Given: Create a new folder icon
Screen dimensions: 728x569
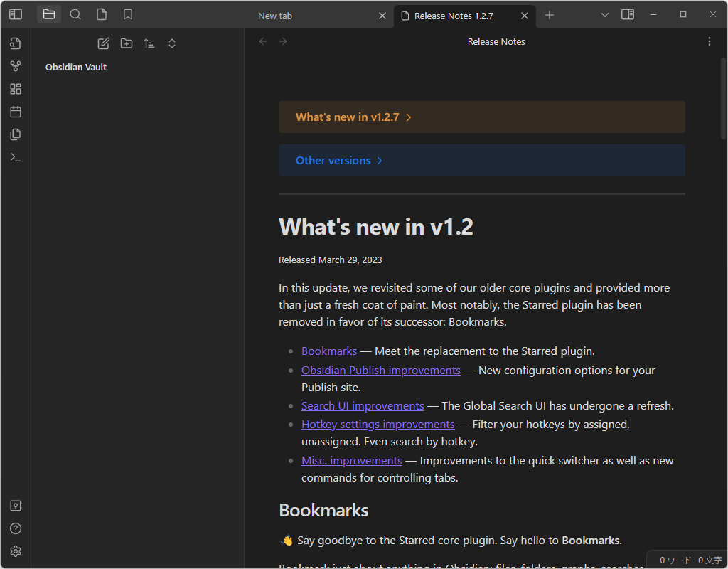Looking at the screenshot, I should (127, 43).
